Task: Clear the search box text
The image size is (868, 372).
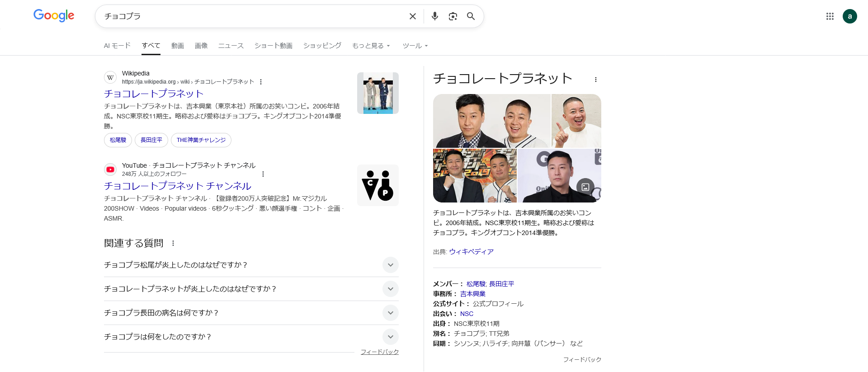Action: click(x=412, y=16)
